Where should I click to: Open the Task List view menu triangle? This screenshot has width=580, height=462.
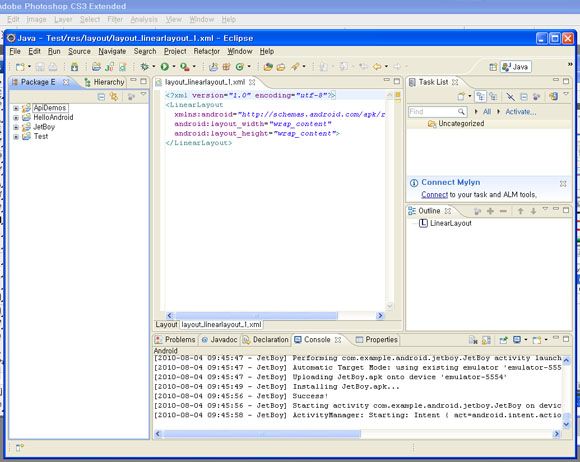(x=566, y=95)
